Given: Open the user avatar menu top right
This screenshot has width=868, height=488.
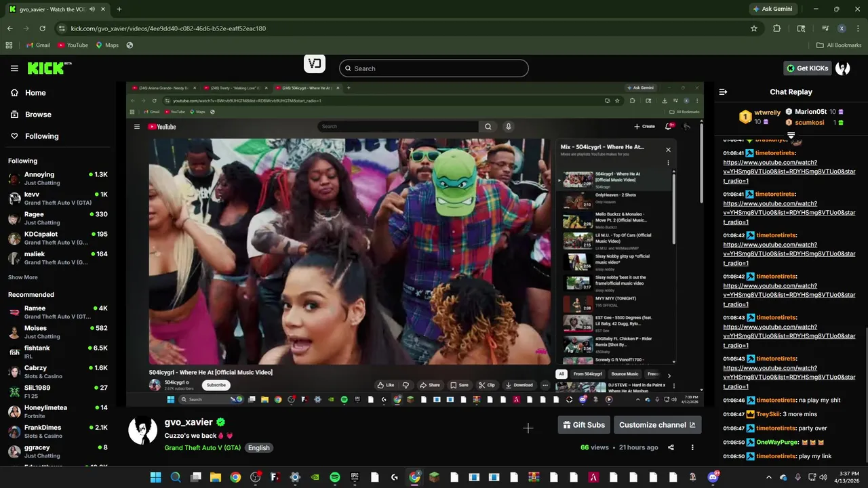Looking at the screenshot, I should [x=843, y=68].
